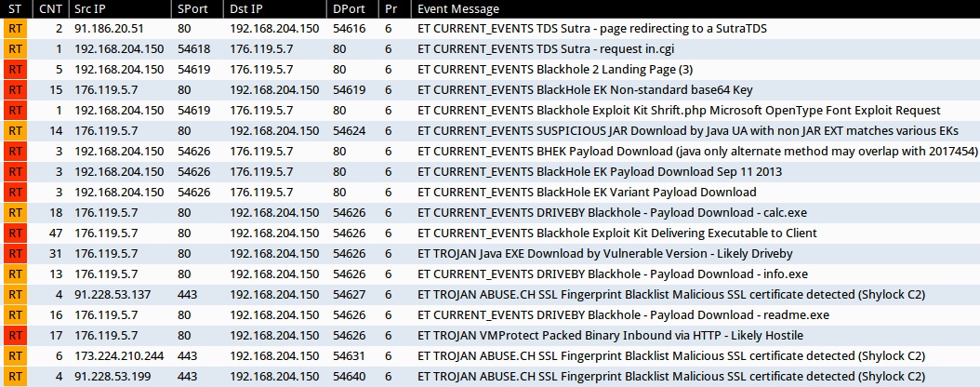Select RT status of readme.exe row

(16, 315)
